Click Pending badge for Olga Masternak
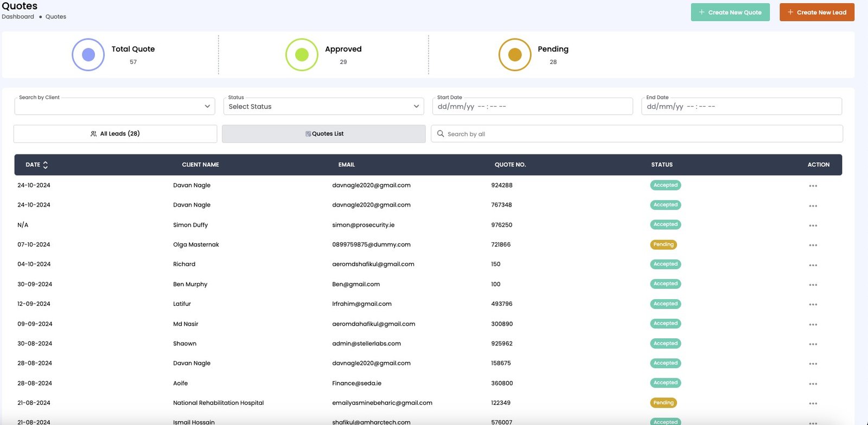The height and width of the screenshot is (425, 868). (663, 244)
